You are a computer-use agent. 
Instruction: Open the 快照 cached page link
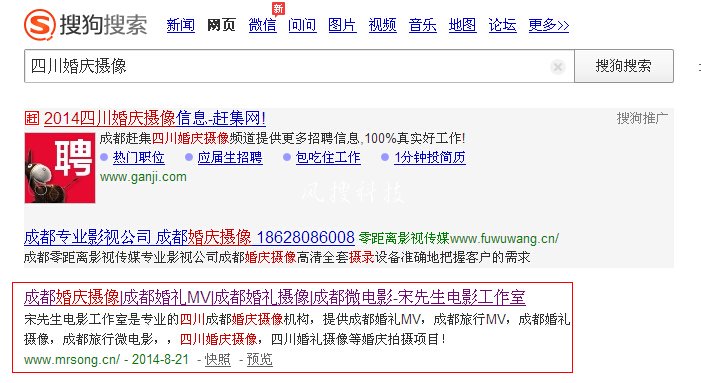click(218, 359)
